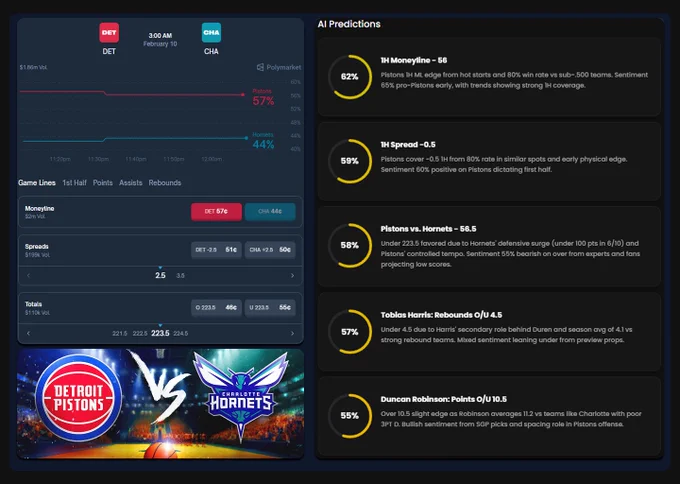Select the 224.5 totals line value
680x484 pixels.
[x=181, y=334]
